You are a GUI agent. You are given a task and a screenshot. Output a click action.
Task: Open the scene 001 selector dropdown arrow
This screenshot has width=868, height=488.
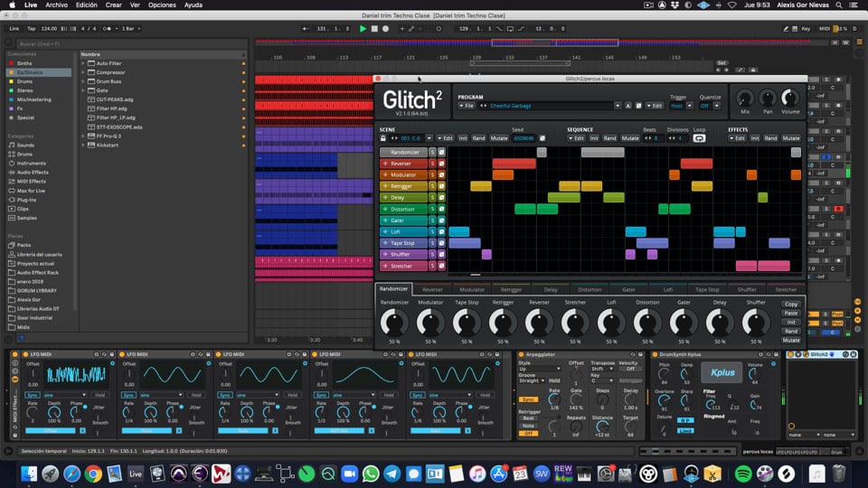coord(429,138)
